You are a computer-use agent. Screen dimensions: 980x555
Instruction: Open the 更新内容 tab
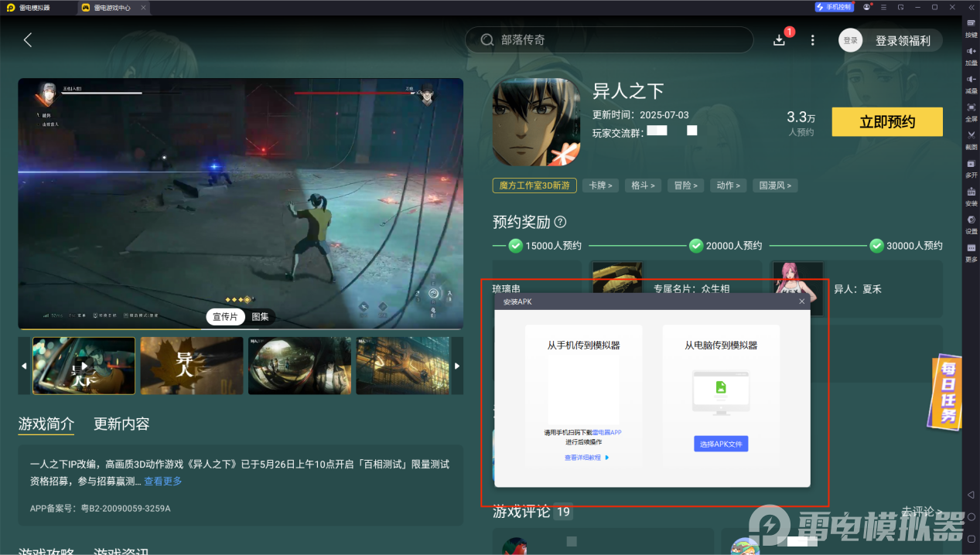point(121,424)
